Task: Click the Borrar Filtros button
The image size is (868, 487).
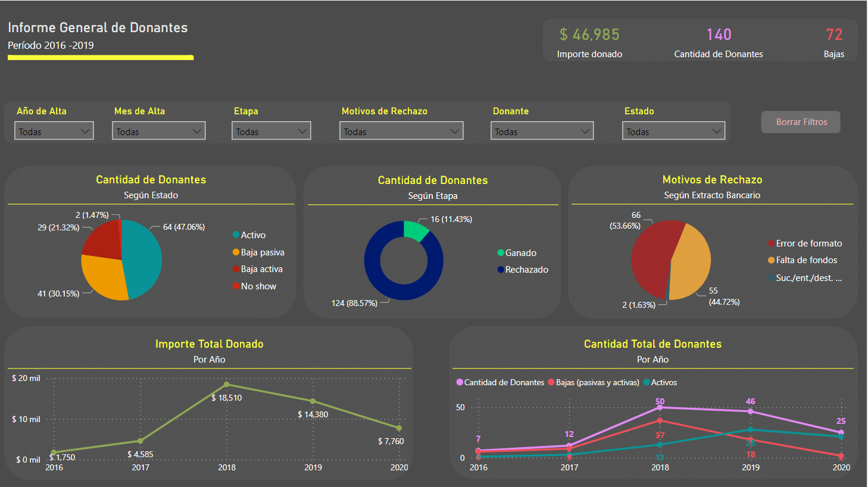Action: click(801, 122)
